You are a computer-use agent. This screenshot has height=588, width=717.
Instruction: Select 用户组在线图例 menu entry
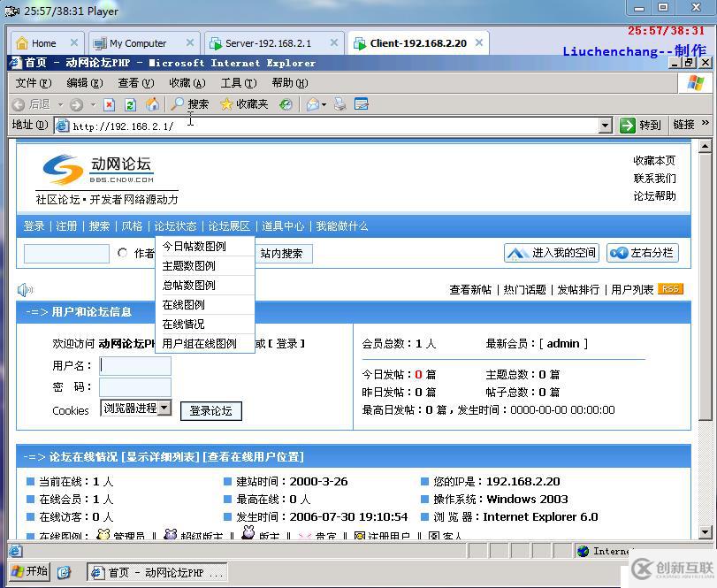coord(205,343)
